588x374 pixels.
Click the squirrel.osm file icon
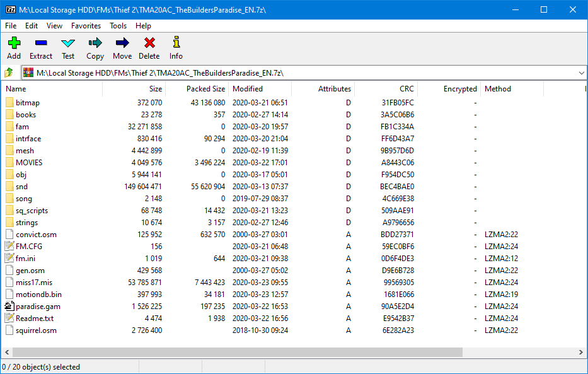pyautogui.click(x=9, y=330)
